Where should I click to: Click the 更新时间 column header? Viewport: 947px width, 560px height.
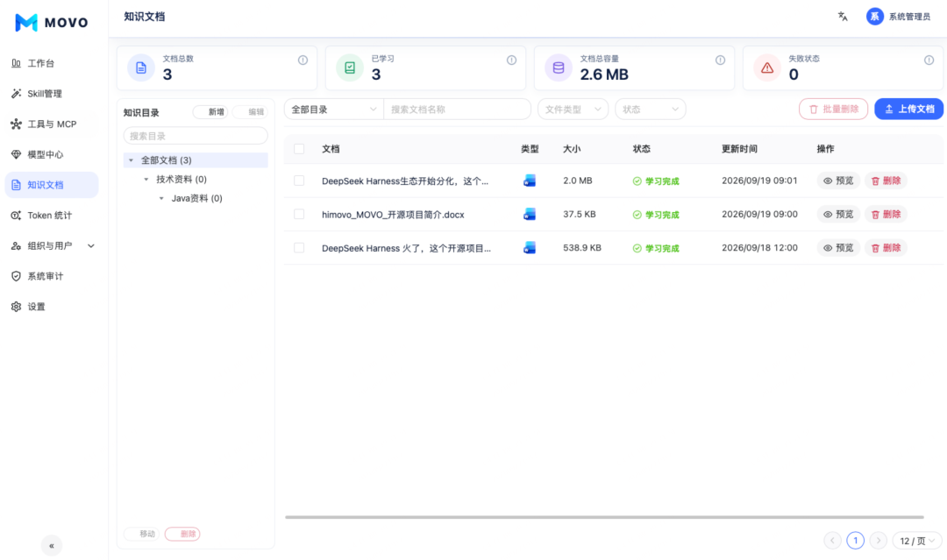(739, 149)
